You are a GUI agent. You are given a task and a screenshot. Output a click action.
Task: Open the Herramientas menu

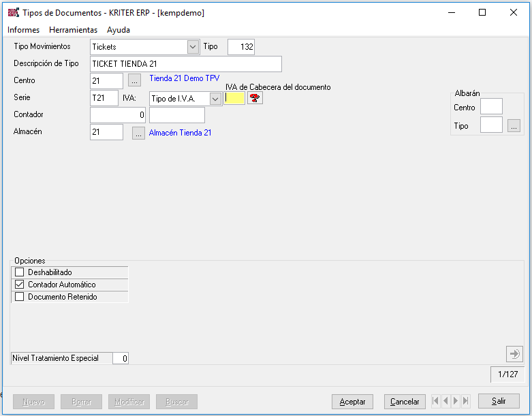pos(73,30)
